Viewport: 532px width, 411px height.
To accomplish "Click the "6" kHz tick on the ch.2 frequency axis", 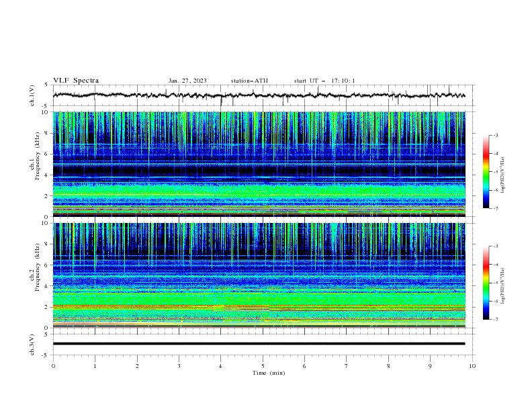I will (47, 265).
